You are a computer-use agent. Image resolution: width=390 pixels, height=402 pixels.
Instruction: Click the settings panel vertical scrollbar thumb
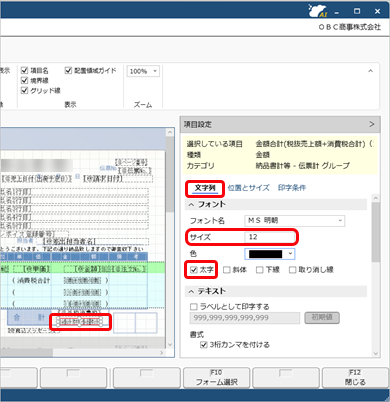376,232
